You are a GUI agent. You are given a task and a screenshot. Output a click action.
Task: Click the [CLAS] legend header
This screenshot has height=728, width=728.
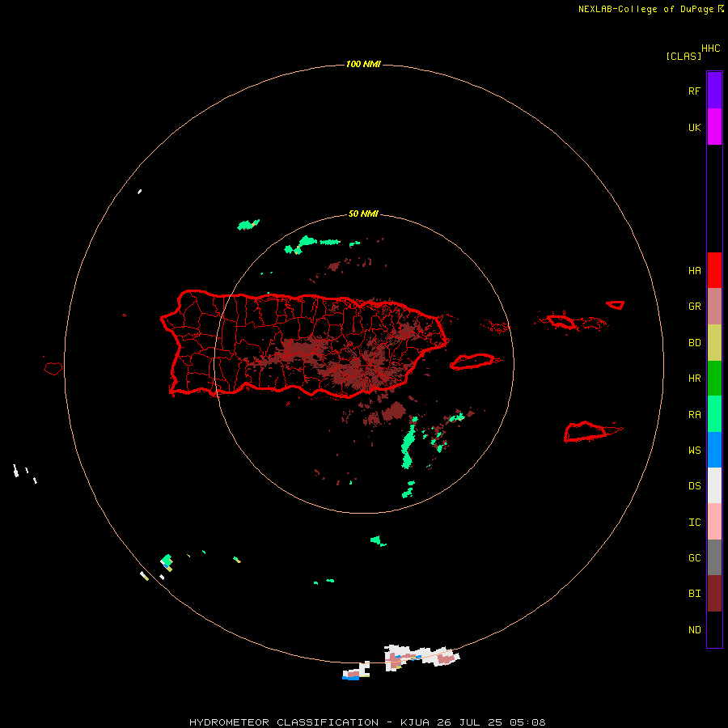[684, 56]
